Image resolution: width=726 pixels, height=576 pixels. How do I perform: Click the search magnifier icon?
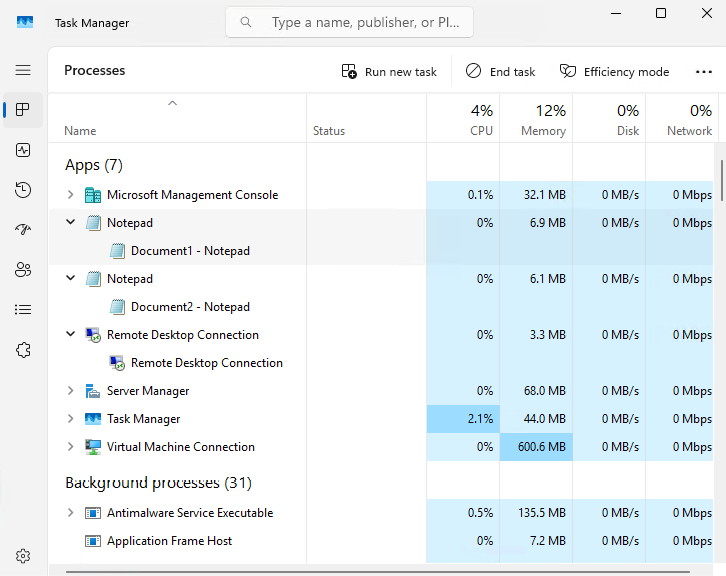(x=246, y=22)
